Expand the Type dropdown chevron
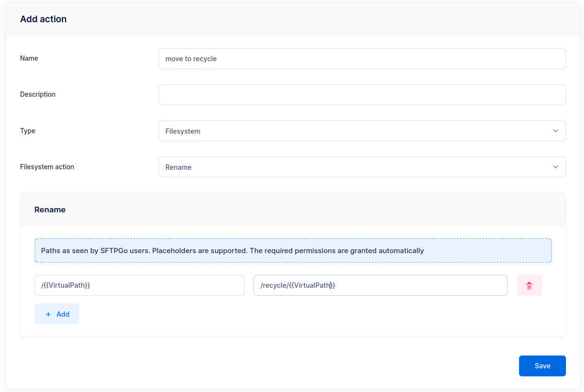The image size is (584, 392). [x=556, y=131]
